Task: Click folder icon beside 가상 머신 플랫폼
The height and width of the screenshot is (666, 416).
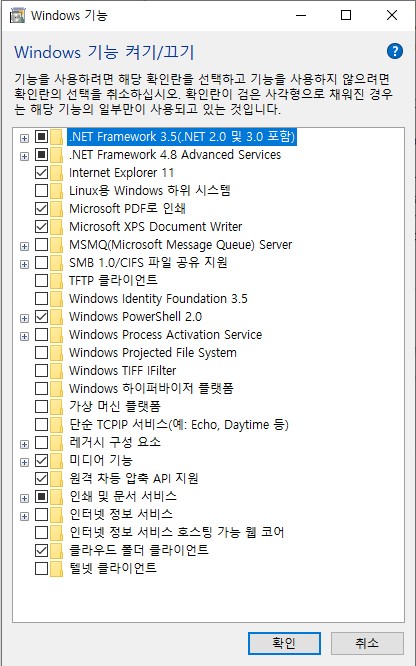Action: (x=56, y=406)
